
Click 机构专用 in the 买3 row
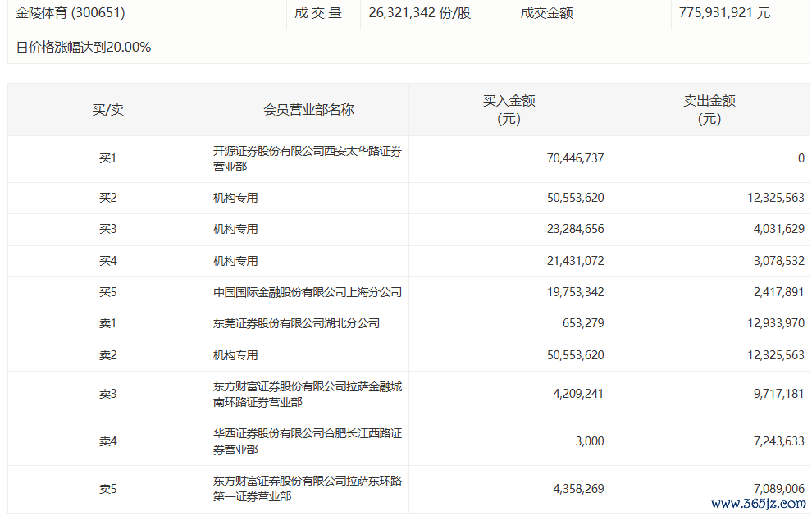click(236, 229)
